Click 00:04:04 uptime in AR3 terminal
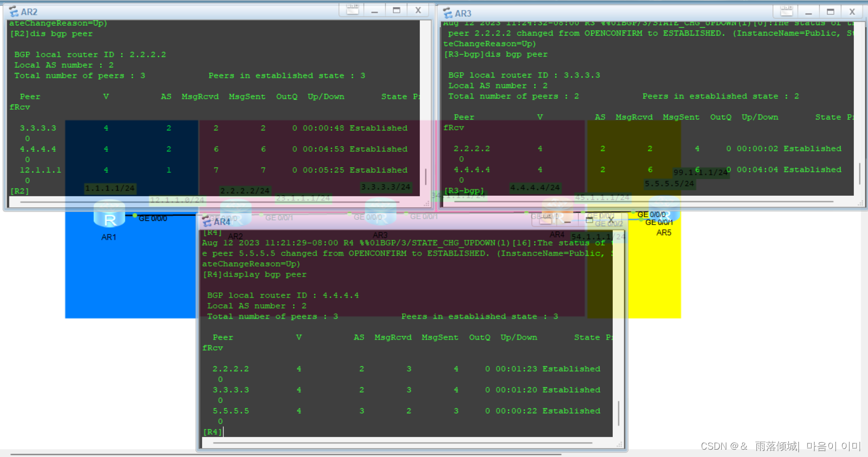The image size is (868, 457). [x=757, y=169]
